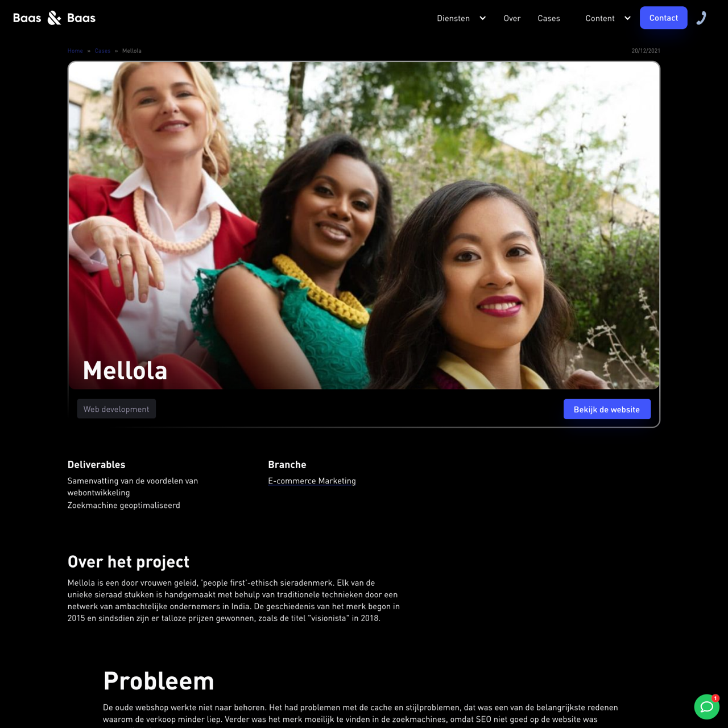Click the ampersand symbol in the logo
The width and height of the screenshot is (728, 728).
(x=54, y=18)
